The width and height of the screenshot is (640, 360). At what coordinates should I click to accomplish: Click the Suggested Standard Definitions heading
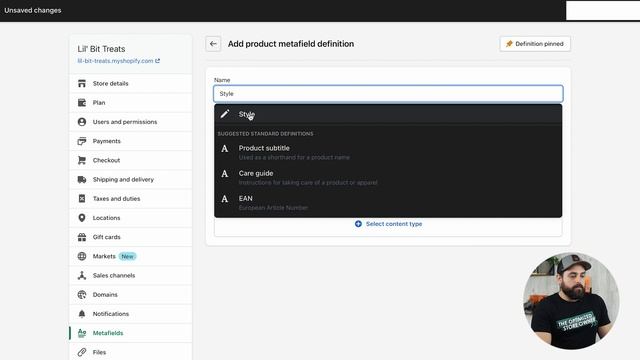(265, 133)
